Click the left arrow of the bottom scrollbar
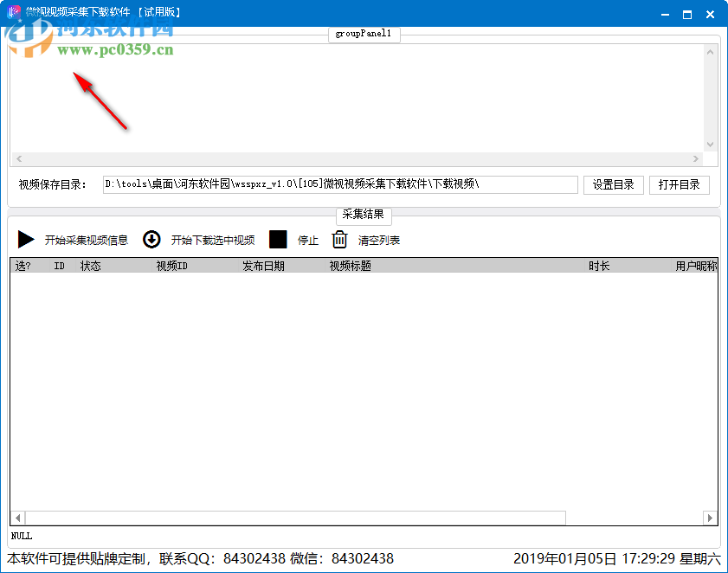 18,518
